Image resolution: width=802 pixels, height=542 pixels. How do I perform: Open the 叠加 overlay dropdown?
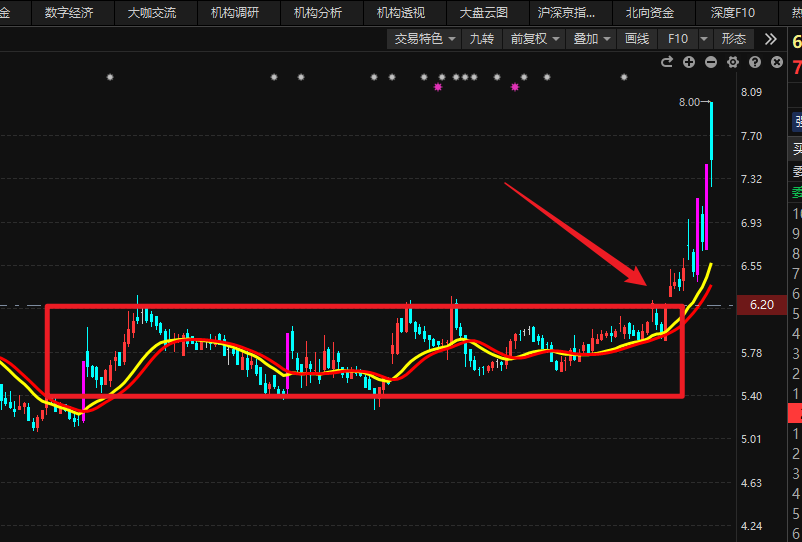coord(592,39)
